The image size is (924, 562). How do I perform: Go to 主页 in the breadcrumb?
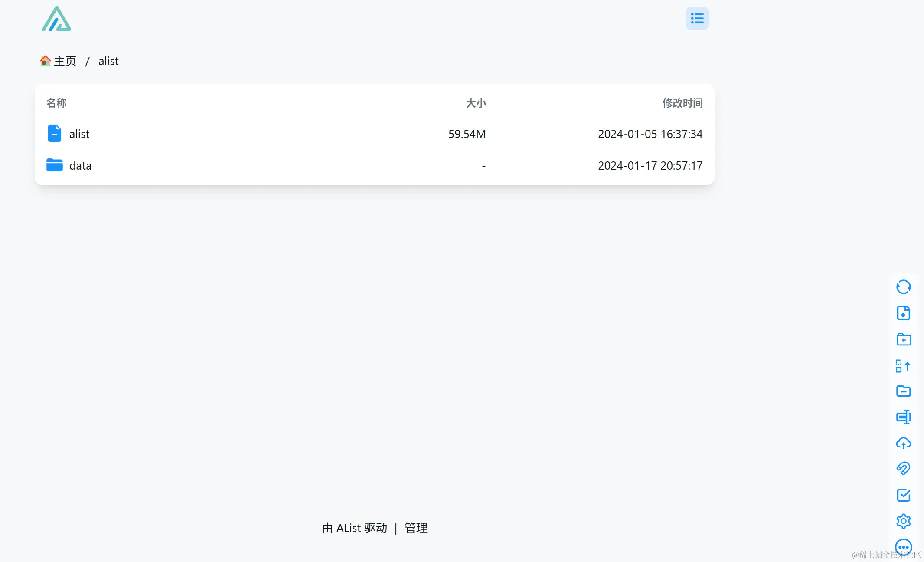click(x=58, y=61)
